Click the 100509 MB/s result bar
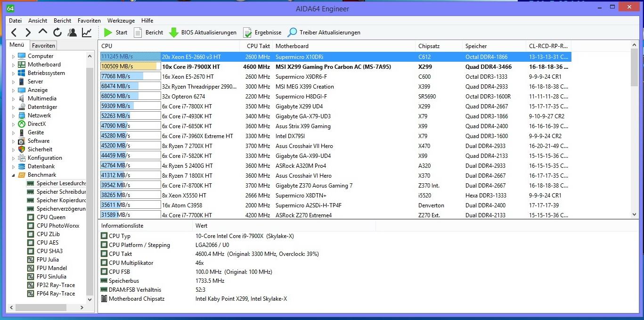The image size is (644, 320). [130, 66]
